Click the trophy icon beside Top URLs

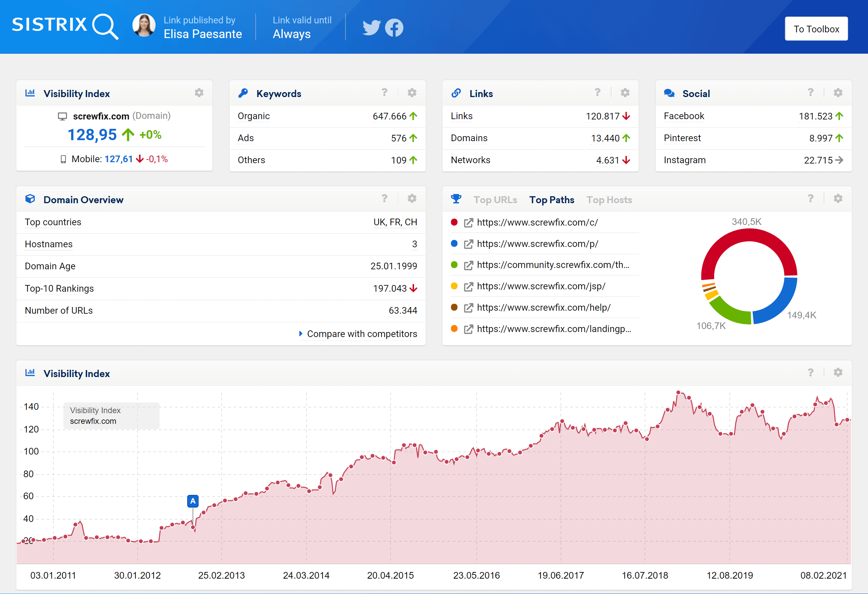pos(456,199)
